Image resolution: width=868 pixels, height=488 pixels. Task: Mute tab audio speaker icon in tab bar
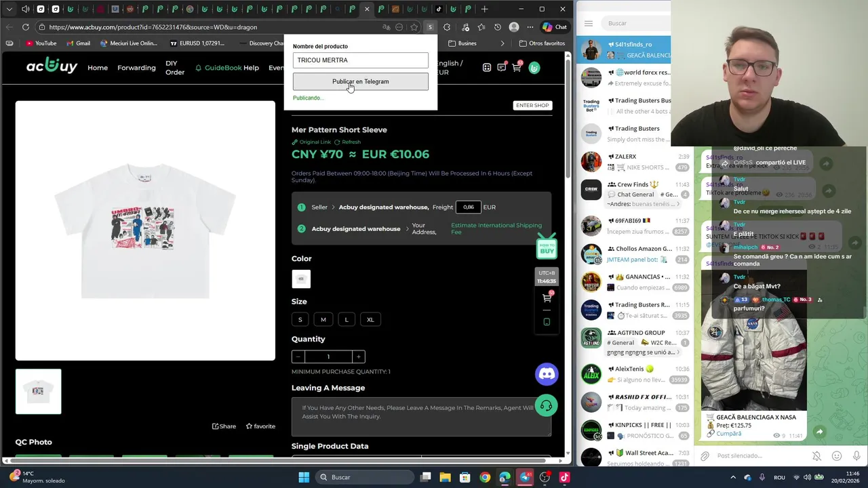[x=25, y=9]
